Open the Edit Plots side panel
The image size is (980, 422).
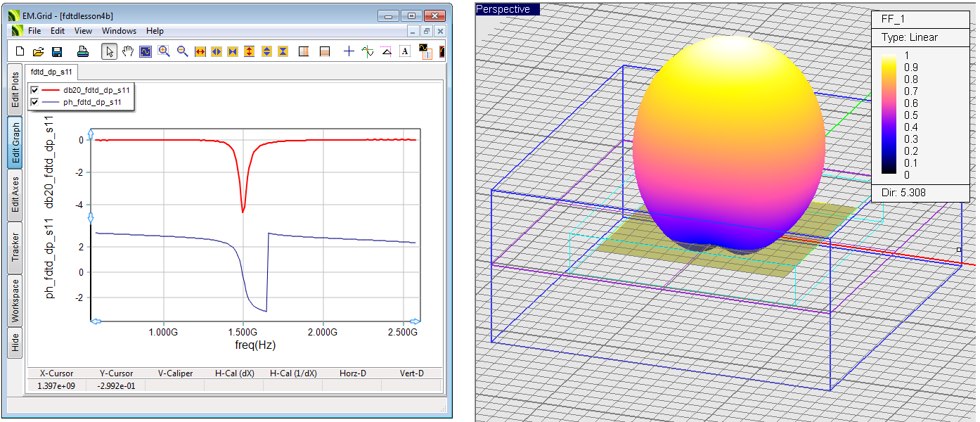point(15,89)
